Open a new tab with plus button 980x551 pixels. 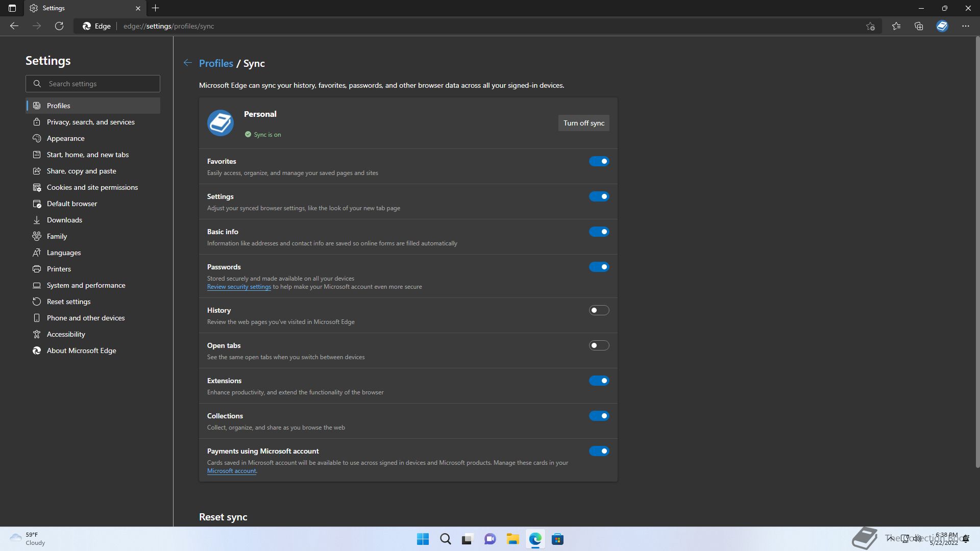156,8
